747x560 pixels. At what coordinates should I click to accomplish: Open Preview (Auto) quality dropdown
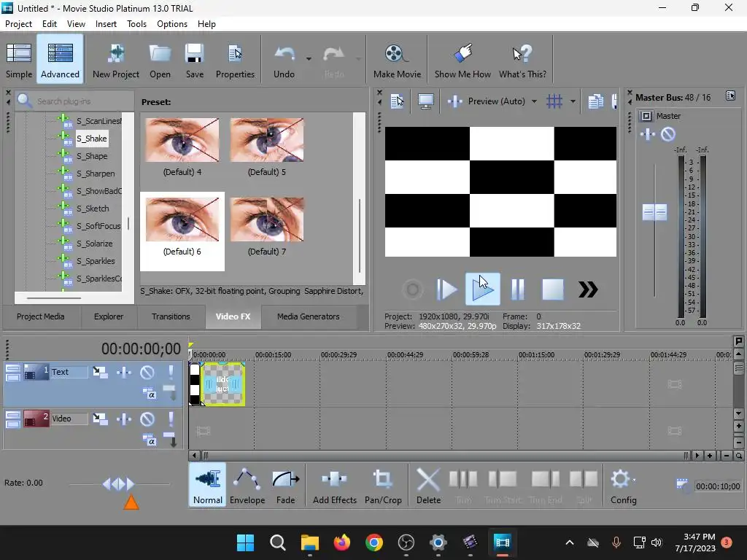pos(534,101)
